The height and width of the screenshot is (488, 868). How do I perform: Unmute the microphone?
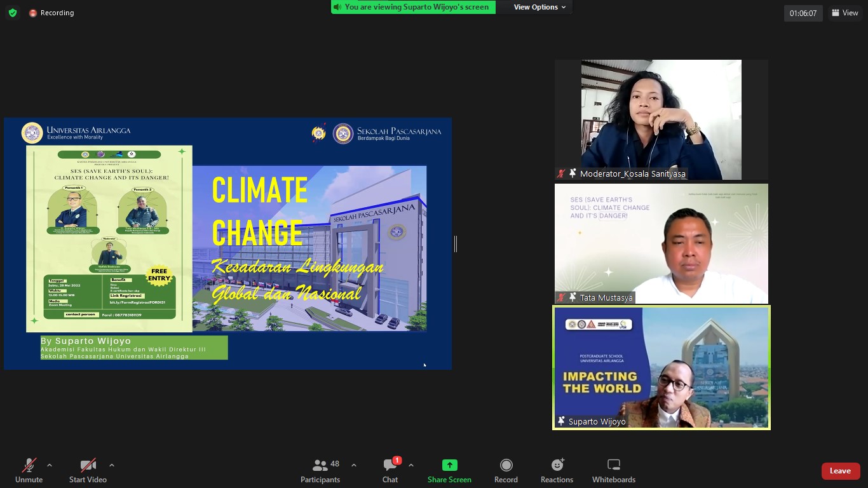pyautogui.click(x=29, y=471)
